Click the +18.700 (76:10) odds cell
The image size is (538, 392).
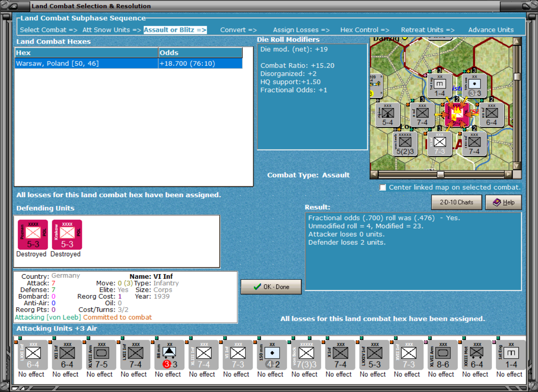(x=200, y=64)
